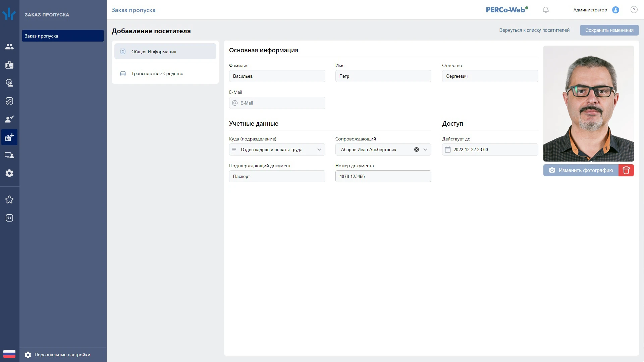The height and width of the screenshot is (362, 644).
Task: Expand the Сопровождающий dropdown arrow
Action: 425,149
